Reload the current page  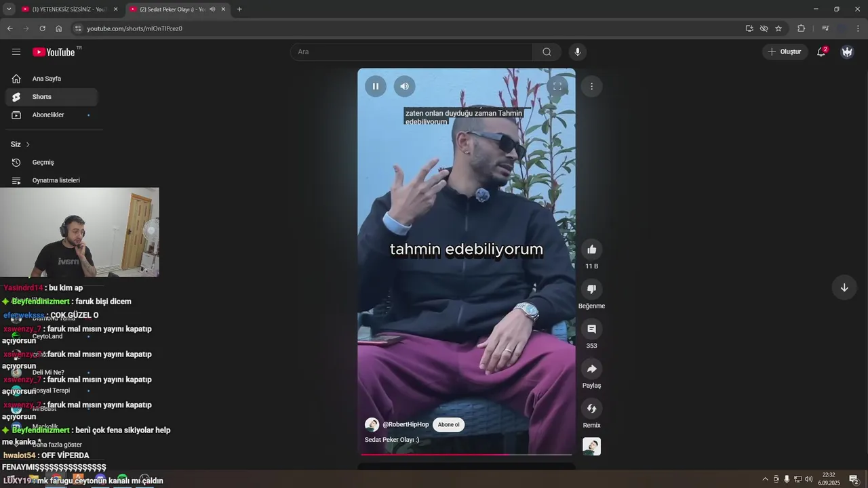point(42,28)
